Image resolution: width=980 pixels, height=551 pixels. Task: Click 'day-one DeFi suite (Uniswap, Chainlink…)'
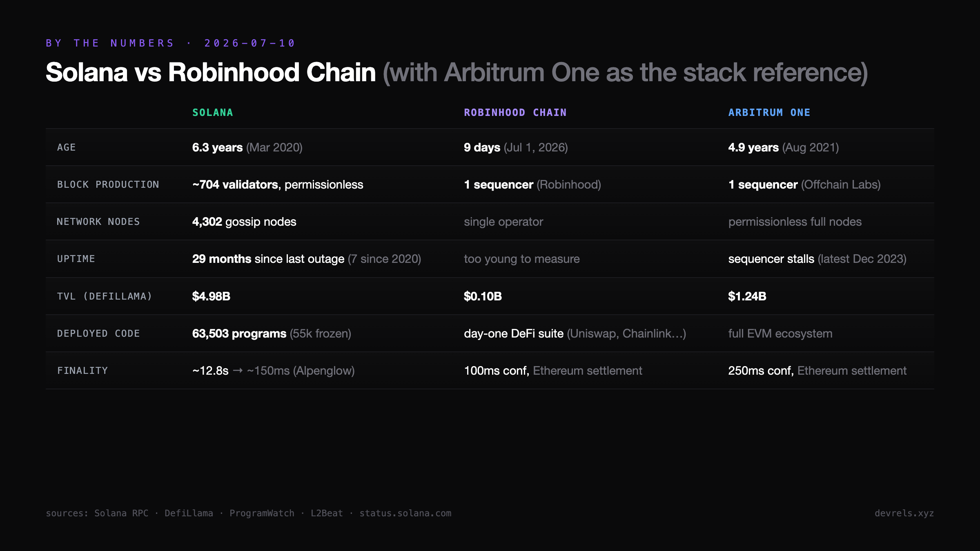click(x=575, y=333)
